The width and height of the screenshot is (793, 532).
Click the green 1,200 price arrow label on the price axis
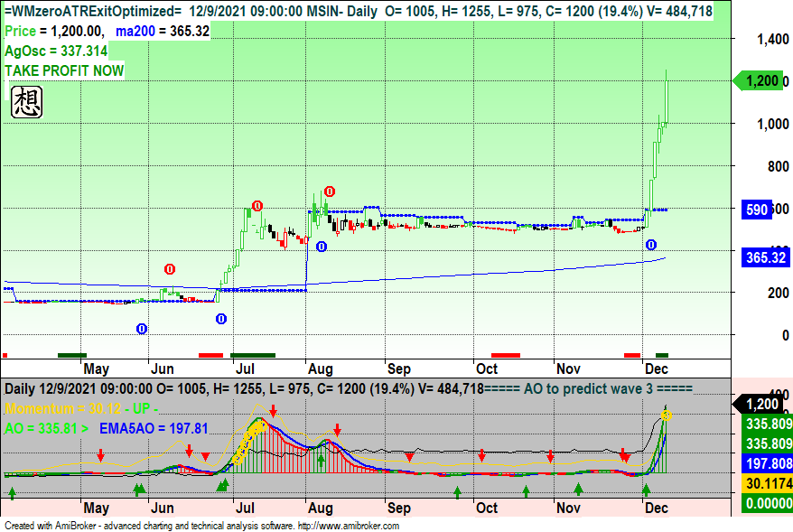point(758,81)
